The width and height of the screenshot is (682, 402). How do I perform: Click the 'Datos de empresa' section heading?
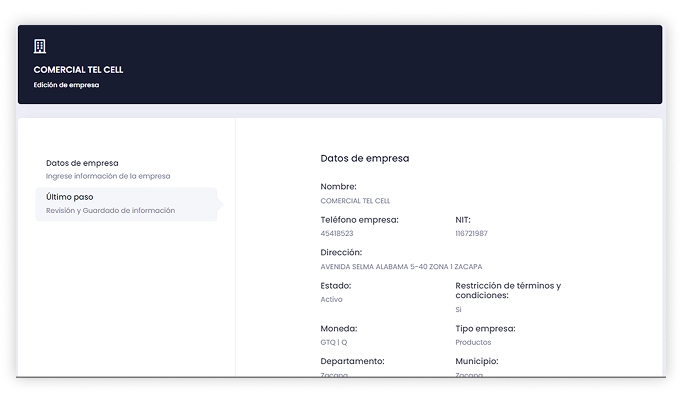click(364, 158)
